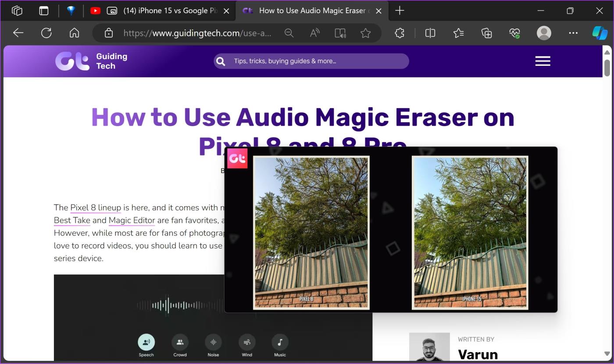Click the iPhone 15 photo in the video overlay
Image resolution: width=614 pixels, height=364 pixels.
tap(470, 233)
